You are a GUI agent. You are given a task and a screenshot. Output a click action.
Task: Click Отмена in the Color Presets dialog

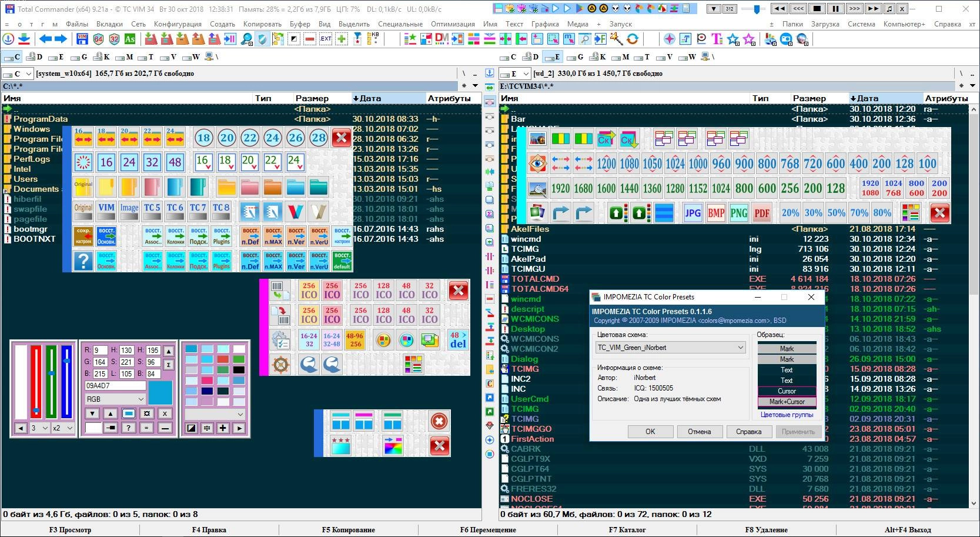tap(699, 431)
